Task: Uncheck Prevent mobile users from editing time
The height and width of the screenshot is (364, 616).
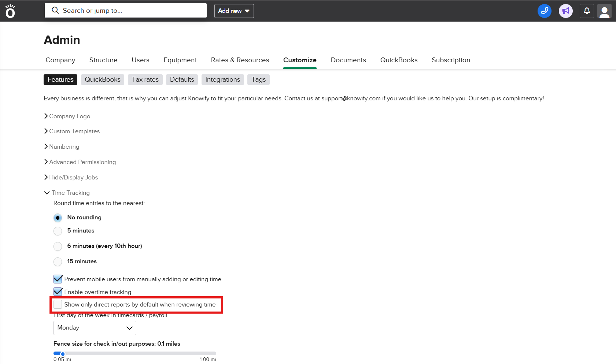Action: (58, 279)
